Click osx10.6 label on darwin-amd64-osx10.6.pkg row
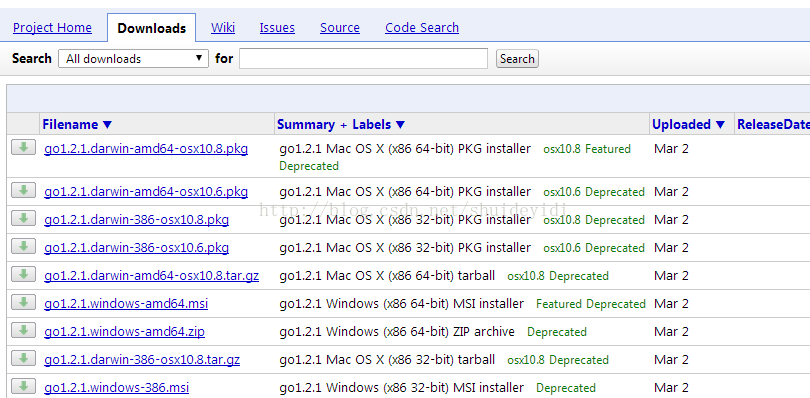Screen dimensions: 810x398 (562, 192)
